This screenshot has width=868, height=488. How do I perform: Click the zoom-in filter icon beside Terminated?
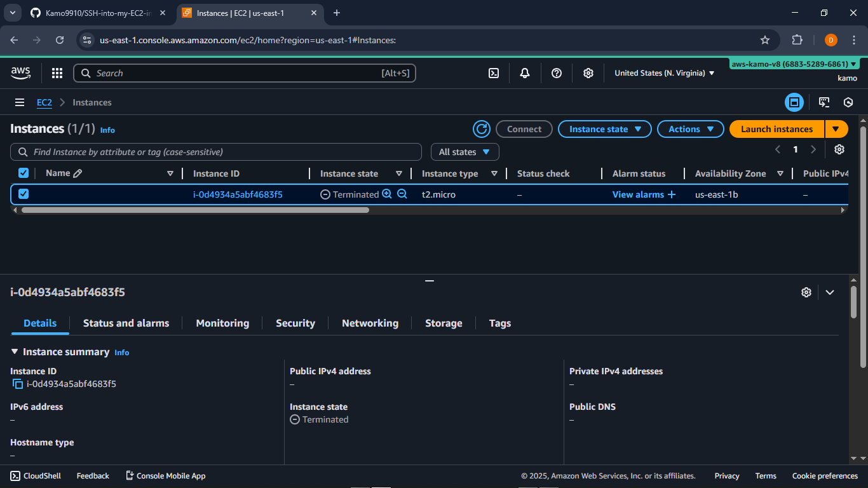(x=386, y=194)
